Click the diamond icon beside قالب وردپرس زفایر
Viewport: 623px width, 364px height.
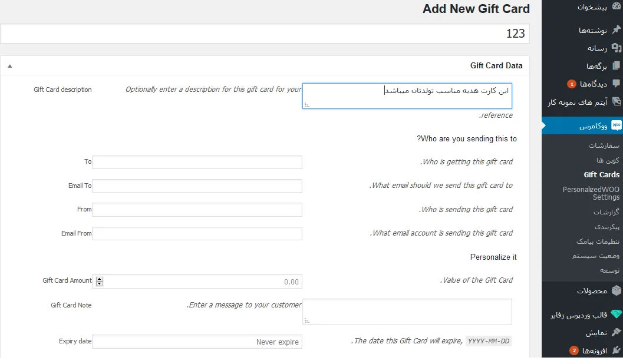click(617, 315)
